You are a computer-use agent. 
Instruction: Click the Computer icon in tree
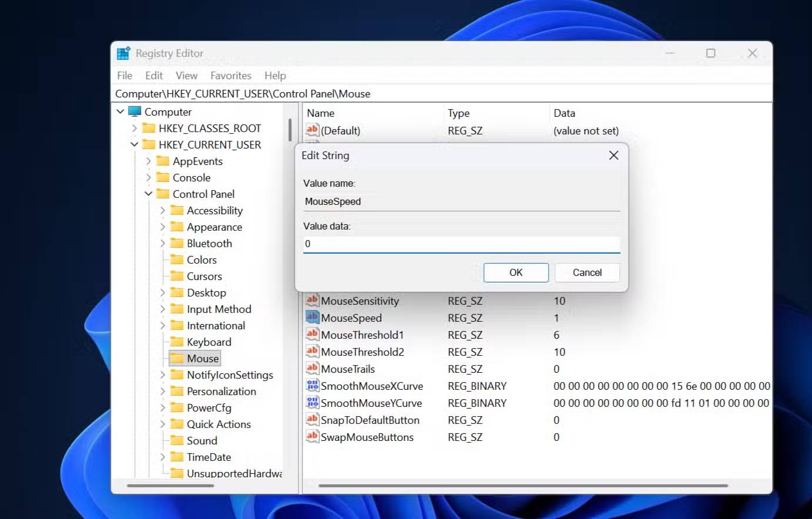(x=135, y=112)
